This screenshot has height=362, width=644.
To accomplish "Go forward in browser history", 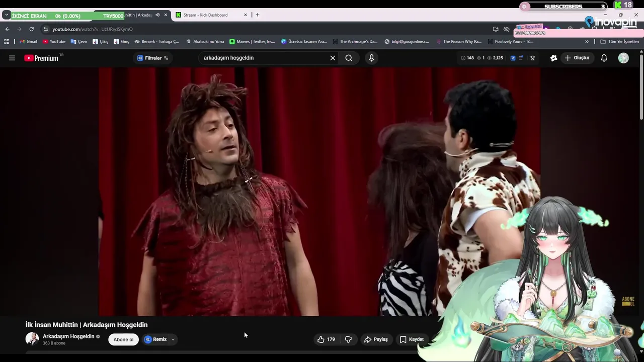I will (19, 29).
